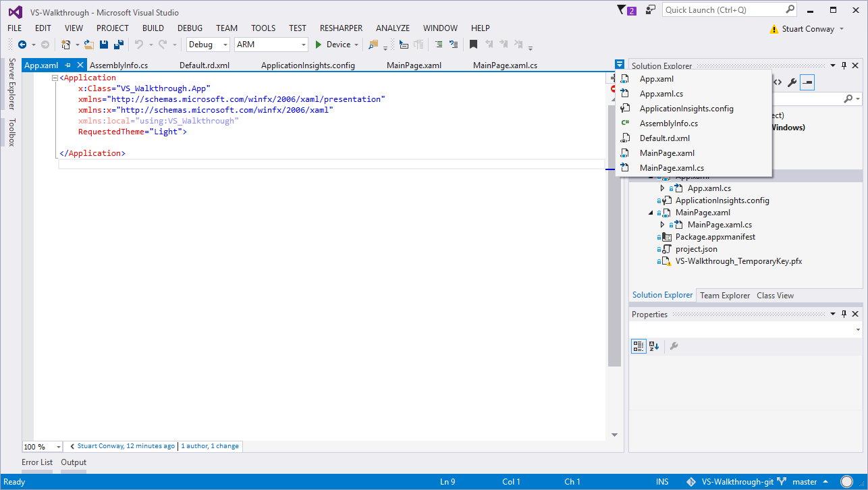Click the View Code brackets icon in Solution Explorer
This screenshot has width=868, height=490.
778,82
